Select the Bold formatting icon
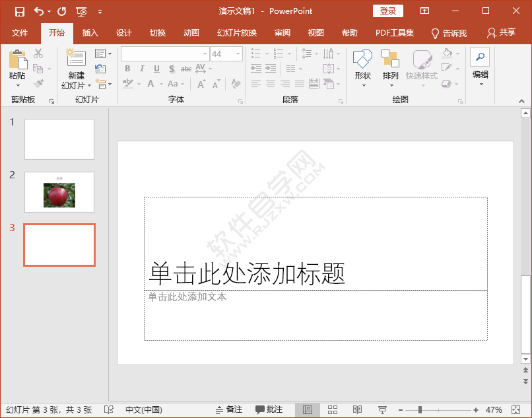This screenshot has height=418, width=532. [127, 69]
